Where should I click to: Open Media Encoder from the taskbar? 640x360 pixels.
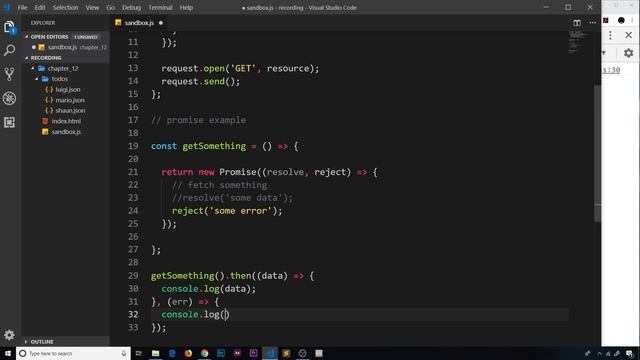pos(237,353)
